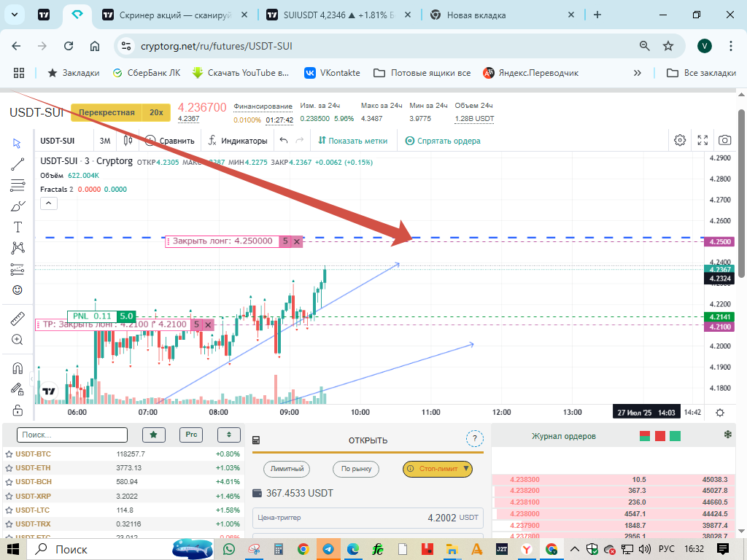Select the Text annotation tool
This screenshot has width=747, height=560.
tap(18, 227)
